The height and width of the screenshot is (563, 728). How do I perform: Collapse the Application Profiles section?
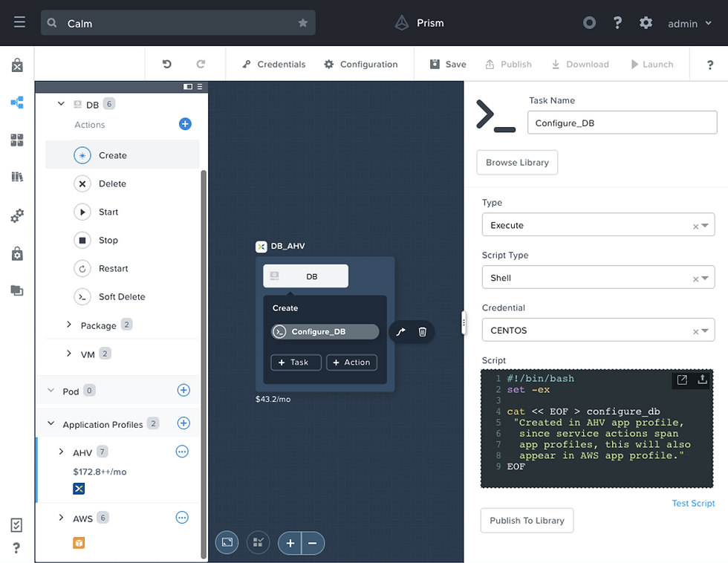[51, 423]
